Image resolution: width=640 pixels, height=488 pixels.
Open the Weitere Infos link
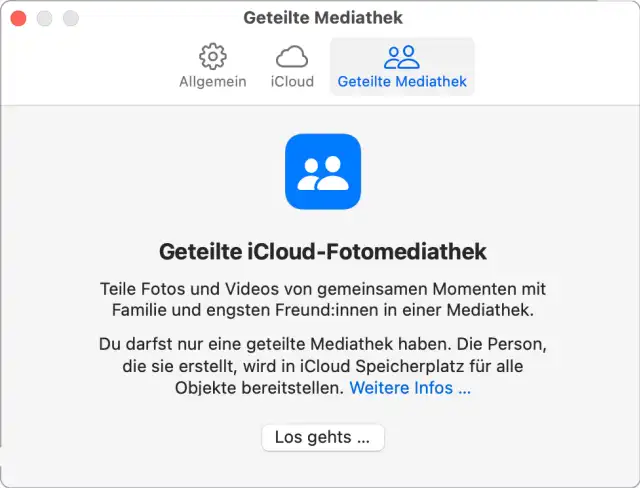pos(410,388)
